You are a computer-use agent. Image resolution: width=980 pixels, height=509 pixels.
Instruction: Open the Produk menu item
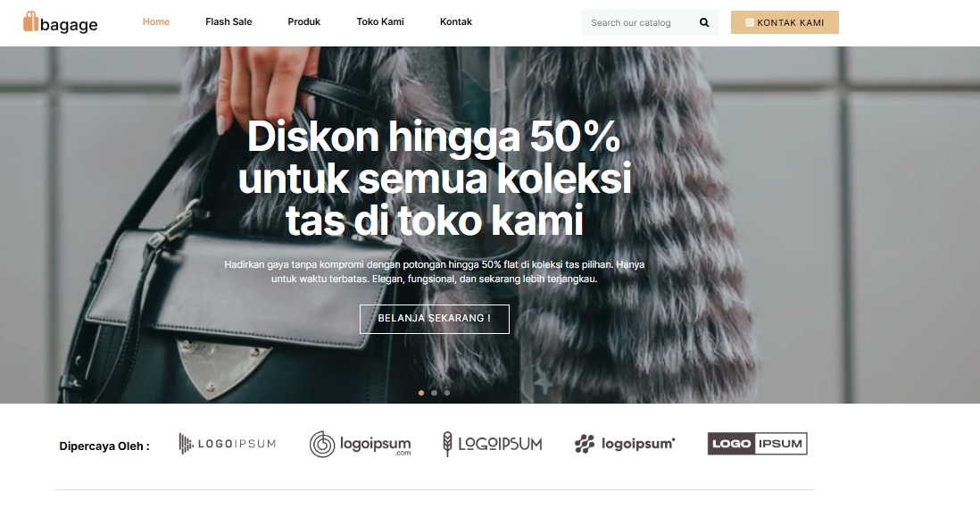(303, 22)
